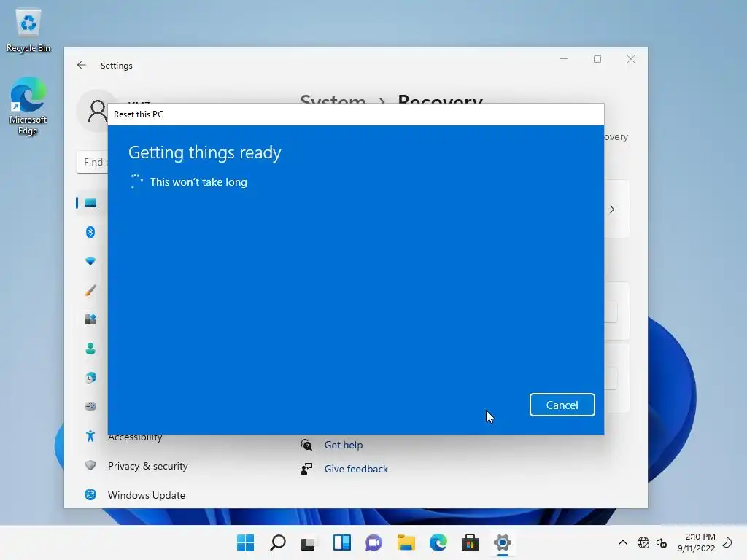Open the Get help link
Viewport: 747px width, 560px height.
(x=344, y=445)
